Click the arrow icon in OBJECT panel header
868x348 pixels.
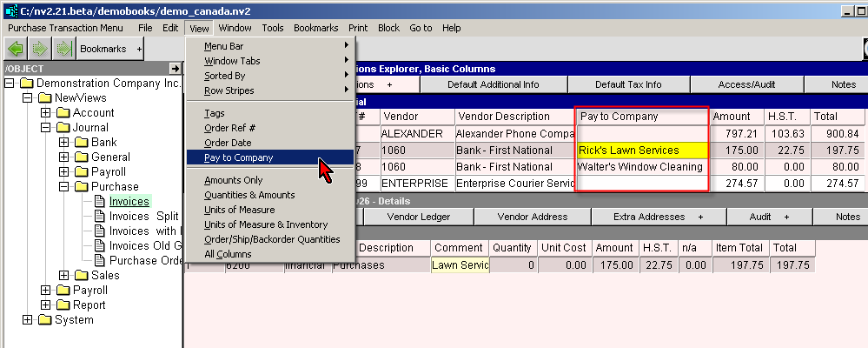(x=174, y=68)
